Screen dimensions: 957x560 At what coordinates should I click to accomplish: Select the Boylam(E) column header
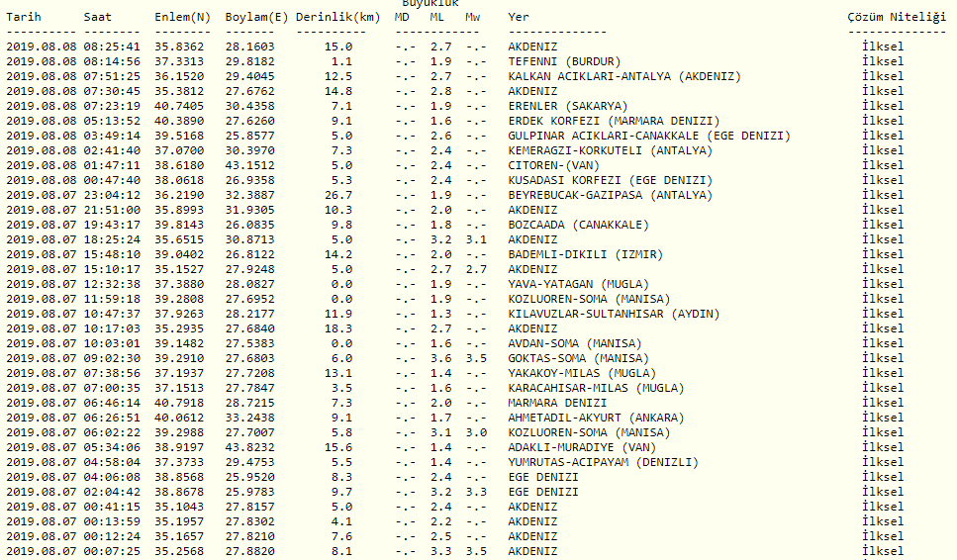pos(257,18)
